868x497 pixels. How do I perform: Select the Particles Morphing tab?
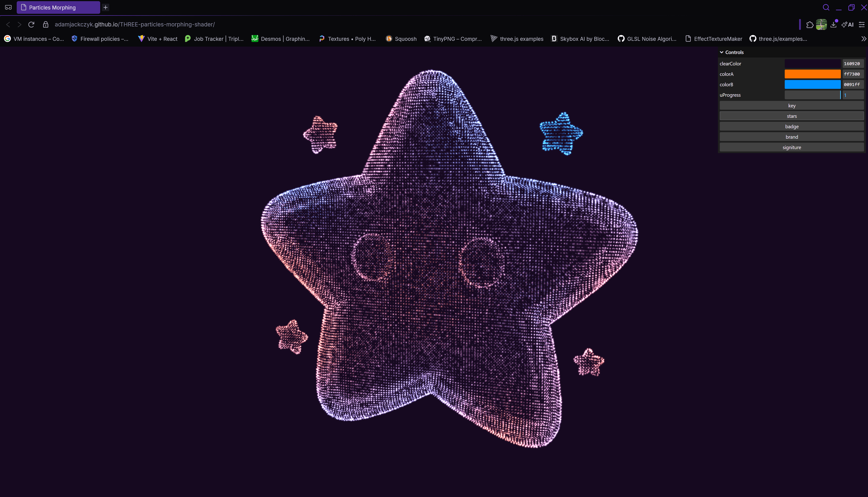pyautogui.click(x=58, y=7)
